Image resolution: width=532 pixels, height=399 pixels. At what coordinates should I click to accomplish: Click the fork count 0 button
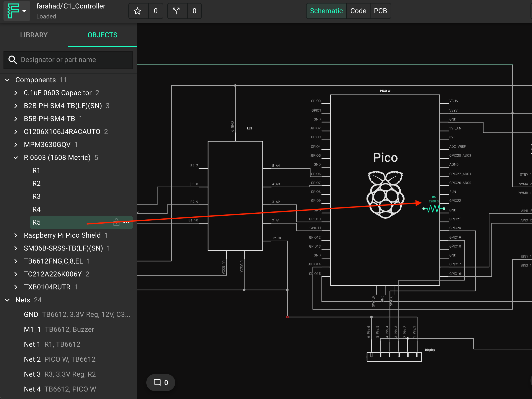tap(195, 11)
